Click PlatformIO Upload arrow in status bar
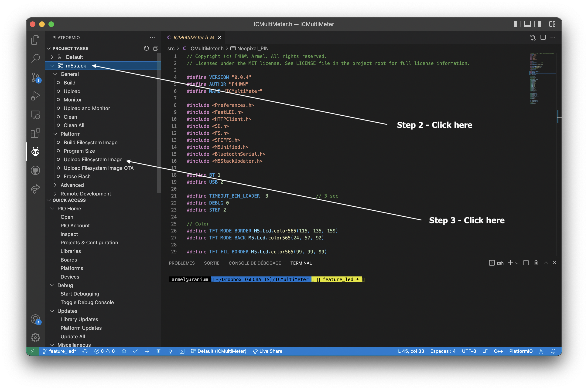The height and width of the screenshot is (390, 588). point(147,351)
